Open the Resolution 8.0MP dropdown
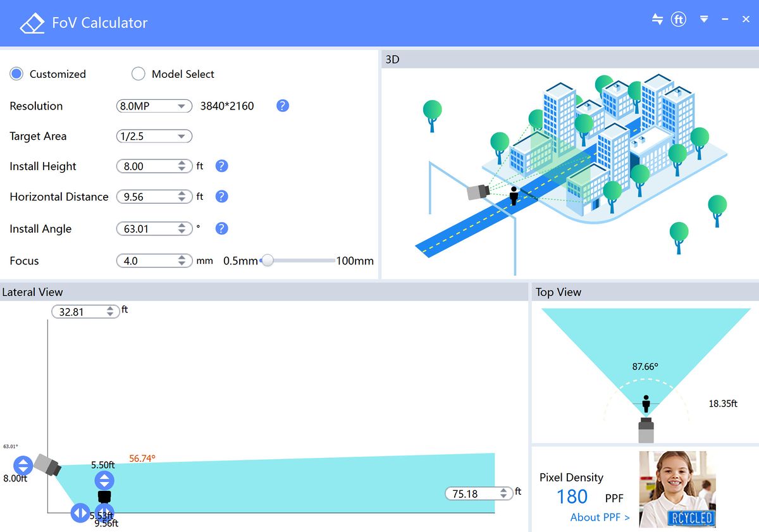The height and width of the screenshot is (532, 759). point(154,106)
